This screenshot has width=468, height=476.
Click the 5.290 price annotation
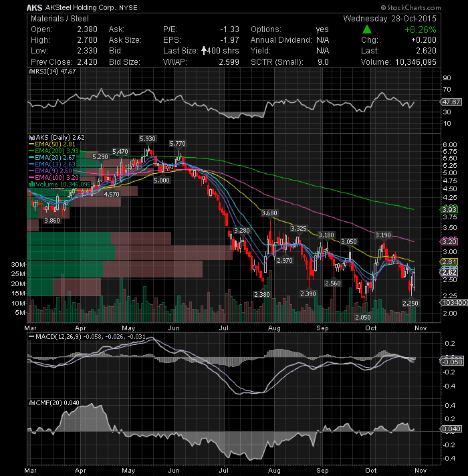point(100,157)
